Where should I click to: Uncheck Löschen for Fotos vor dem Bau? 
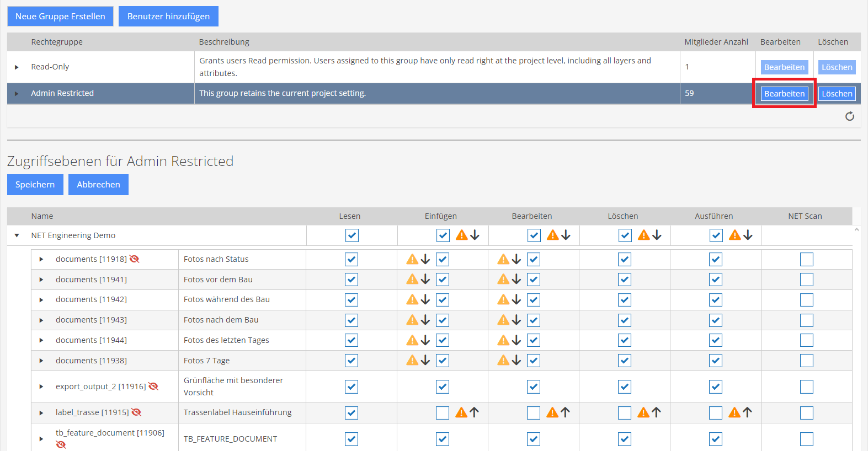click(625, 280)
